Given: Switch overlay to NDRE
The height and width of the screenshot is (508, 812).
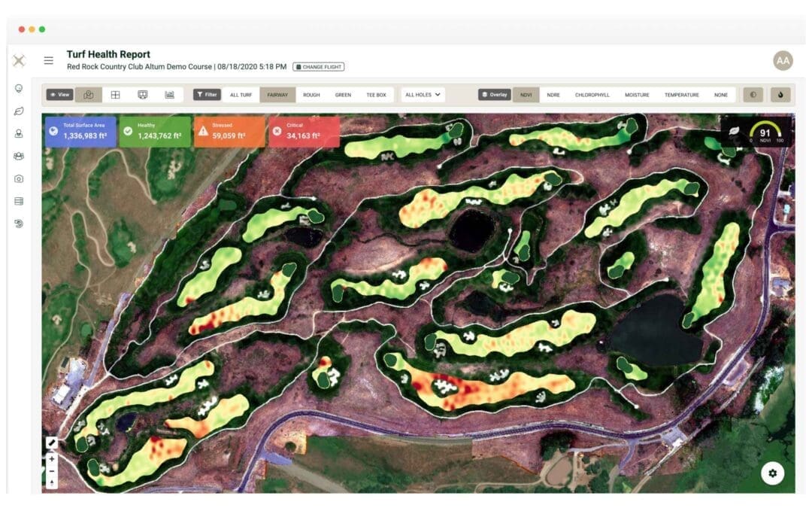Looking at the screenshot, I should click(x=552, y=94).
